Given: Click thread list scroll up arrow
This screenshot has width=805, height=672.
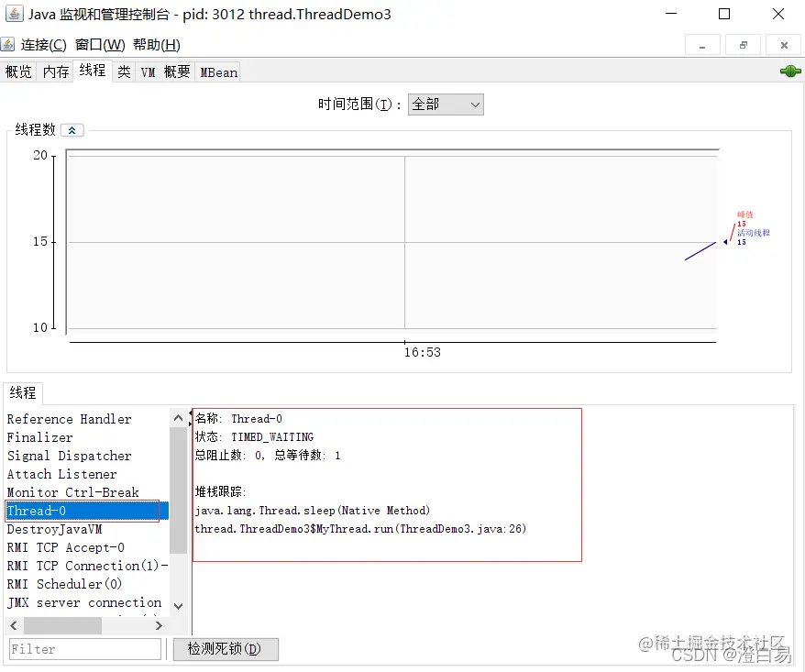Looking at the screenshot, I should click(x=178, y=418).
